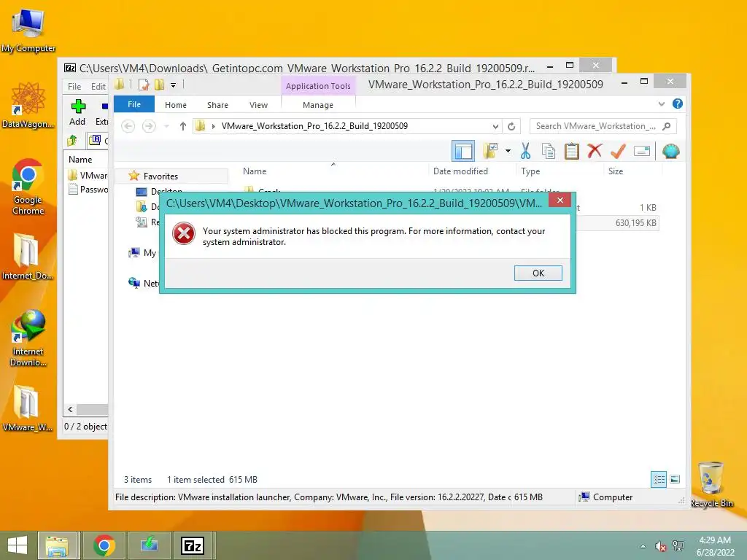This screenshot has width=747, height=560.
Task: Open the Manage ribbon tab
Action: 318,105
